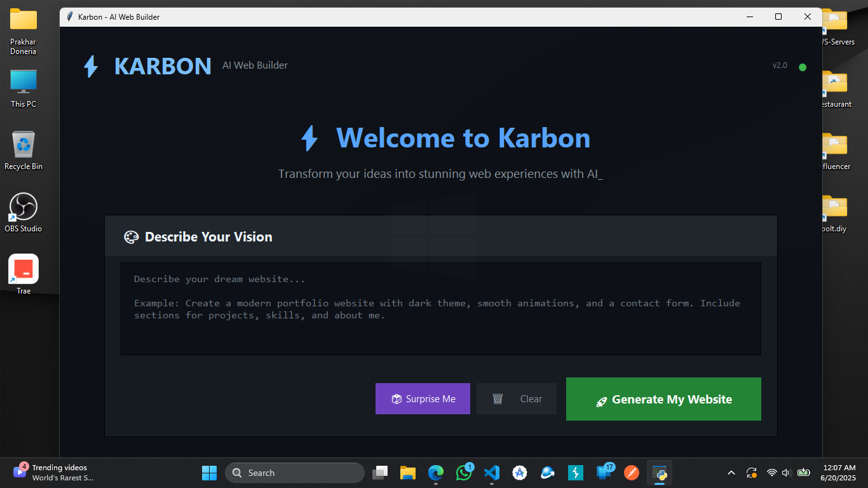
Task: Click the battery status tray icon
Action: pyautogui.click(x=804, y=473)
